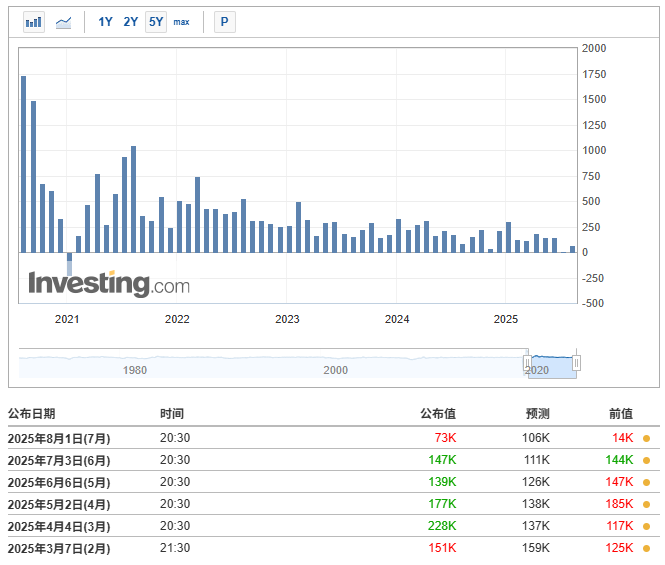The height and width of the screenshot is (565, 665).
Task: Set chart range to 1Y
Action: (105, 22)
